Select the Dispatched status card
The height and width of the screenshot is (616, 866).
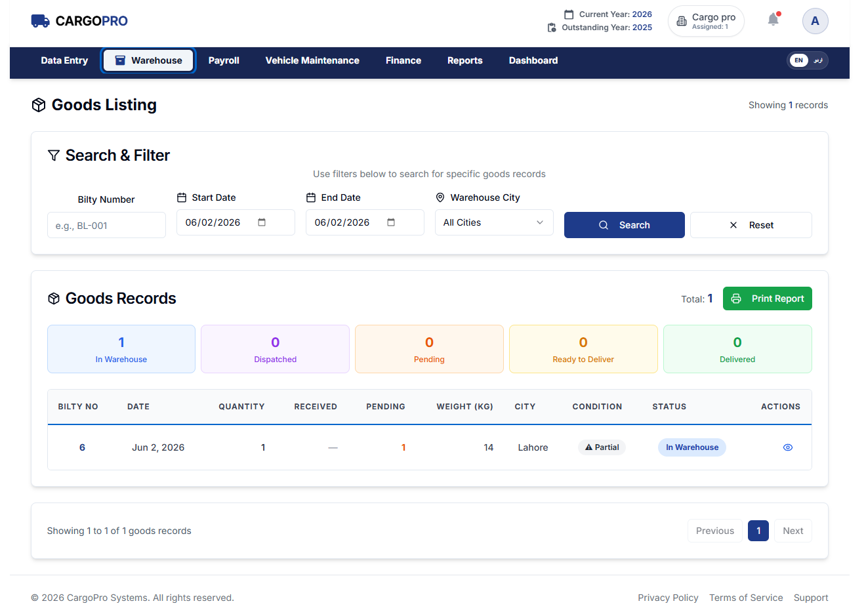pos(276,349)
